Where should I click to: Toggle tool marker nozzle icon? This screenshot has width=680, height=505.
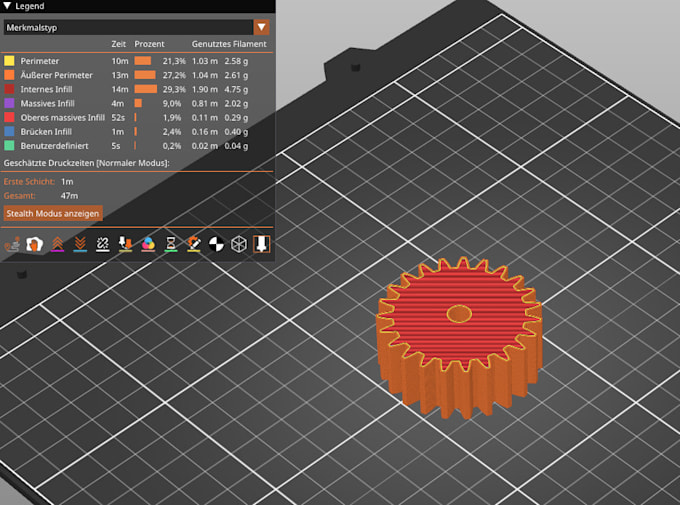point(261,244)
